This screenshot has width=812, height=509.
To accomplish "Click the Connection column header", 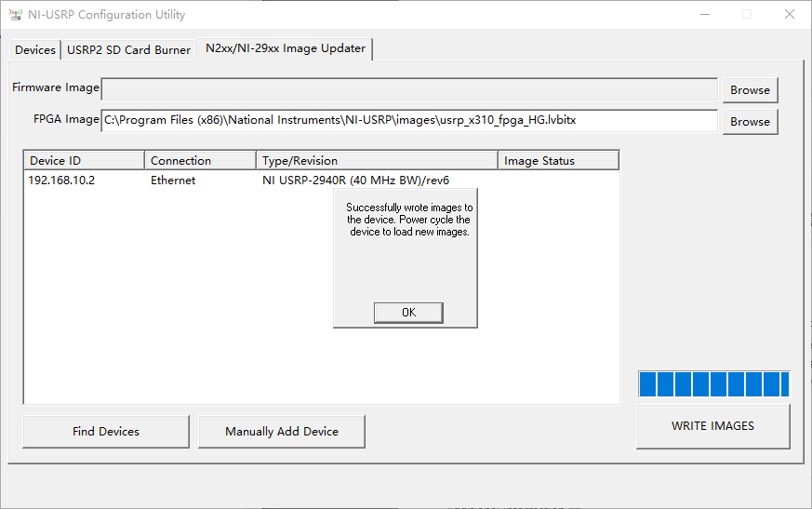I will pyautogui.click(x=200, y=161).
